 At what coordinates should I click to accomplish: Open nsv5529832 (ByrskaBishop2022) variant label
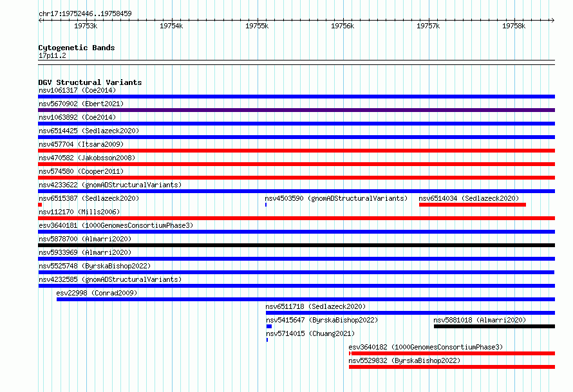pos(404,360)
